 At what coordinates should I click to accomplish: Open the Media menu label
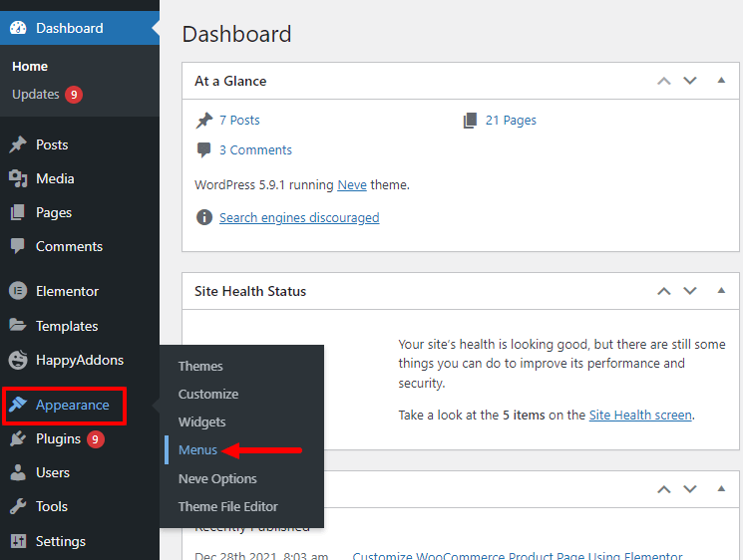(x=55, y=178)
